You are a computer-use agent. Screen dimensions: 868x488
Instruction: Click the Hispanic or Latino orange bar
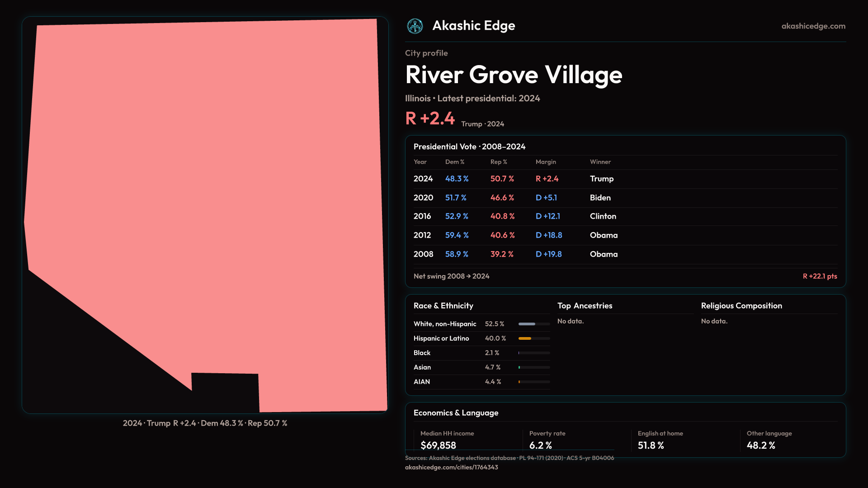pyautogui.click(x=525, y=338)
